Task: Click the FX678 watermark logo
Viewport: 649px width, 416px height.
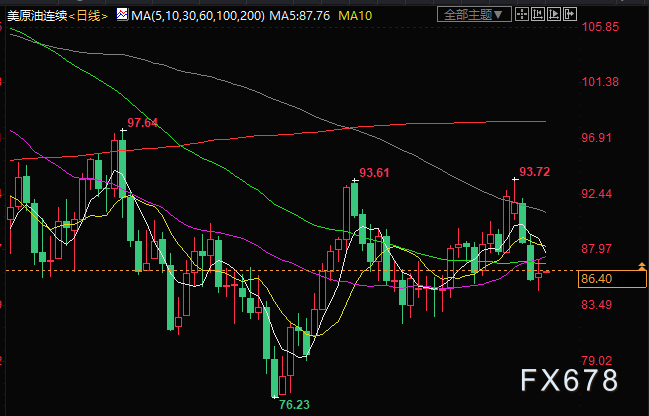Action: coord(568,382)
